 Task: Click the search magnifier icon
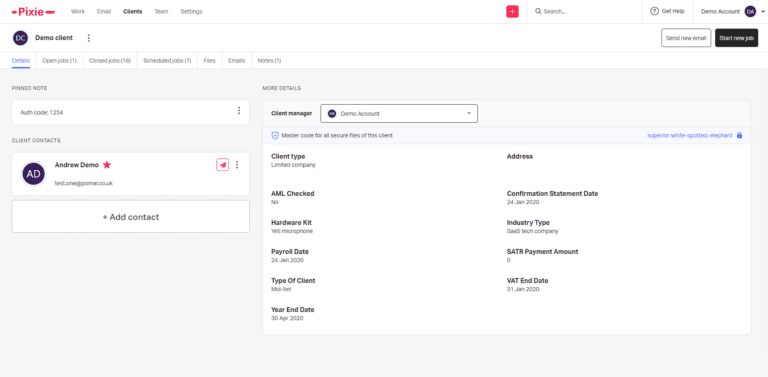click(538, 11)
